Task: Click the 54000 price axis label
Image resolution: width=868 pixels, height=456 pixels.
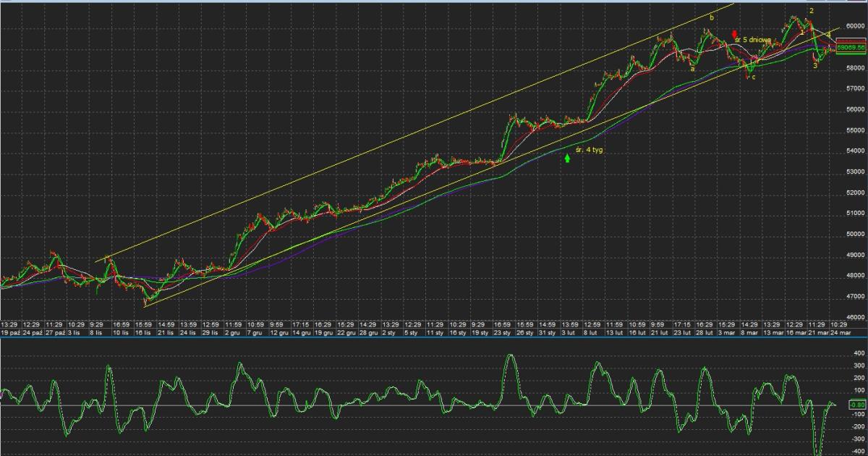Action: pos(856,151)
